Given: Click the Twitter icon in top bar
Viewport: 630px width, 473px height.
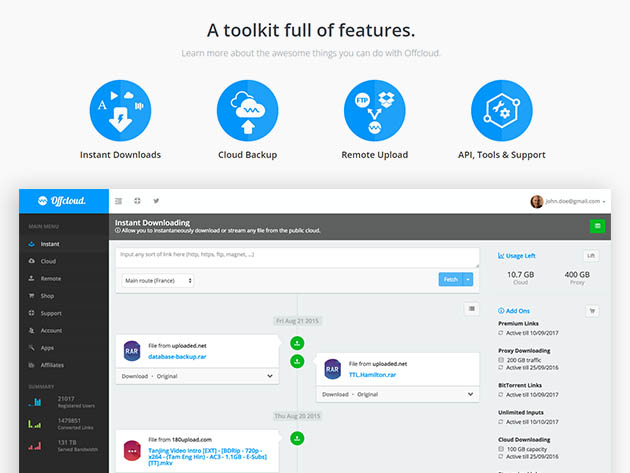Looking at the screenshot, I should (156, 201).
